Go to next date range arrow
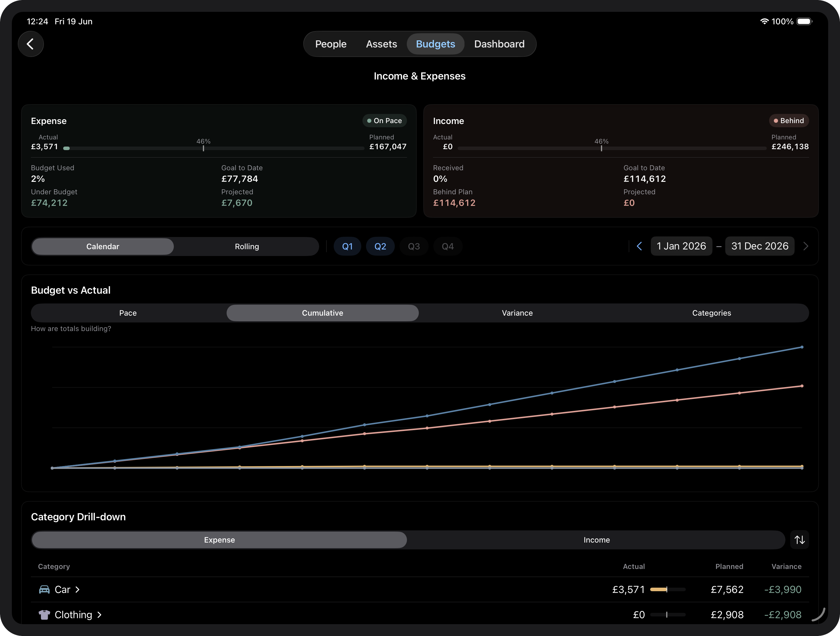 [x=806, y=246]
